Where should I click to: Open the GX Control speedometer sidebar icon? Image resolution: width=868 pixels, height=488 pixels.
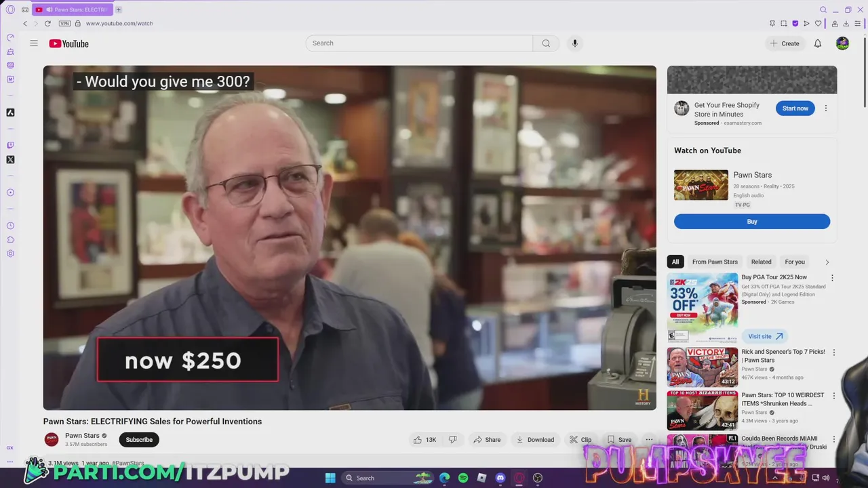coord(10,38)
